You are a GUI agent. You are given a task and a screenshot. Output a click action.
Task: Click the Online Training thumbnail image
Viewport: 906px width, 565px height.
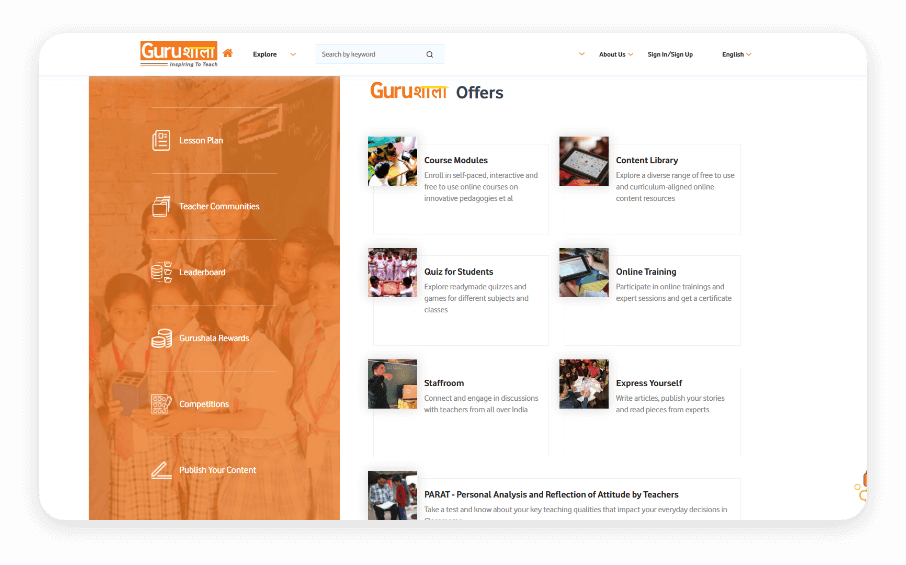tap(584, 273)
